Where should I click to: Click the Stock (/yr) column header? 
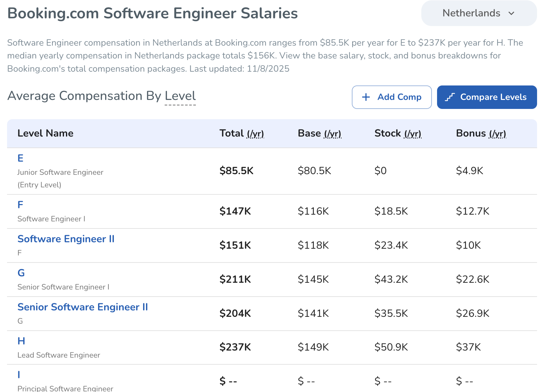pyautogui.click(x=398, y=133)
